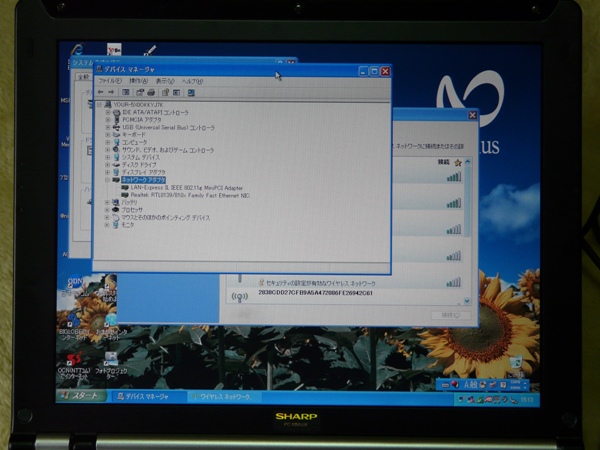Open the ファイル (File) menu
600x450 pixels.
tap(110, 81)
